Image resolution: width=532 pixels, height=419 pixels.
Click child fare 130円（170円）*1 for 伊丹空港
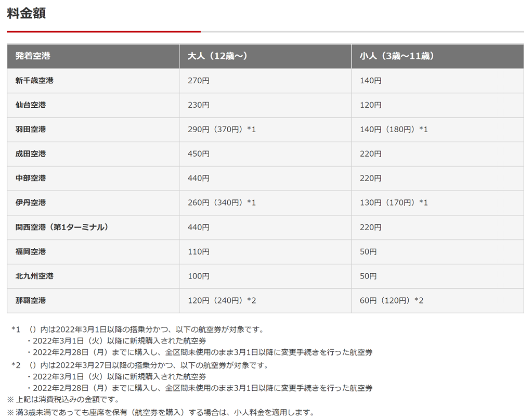coord(394,203)
